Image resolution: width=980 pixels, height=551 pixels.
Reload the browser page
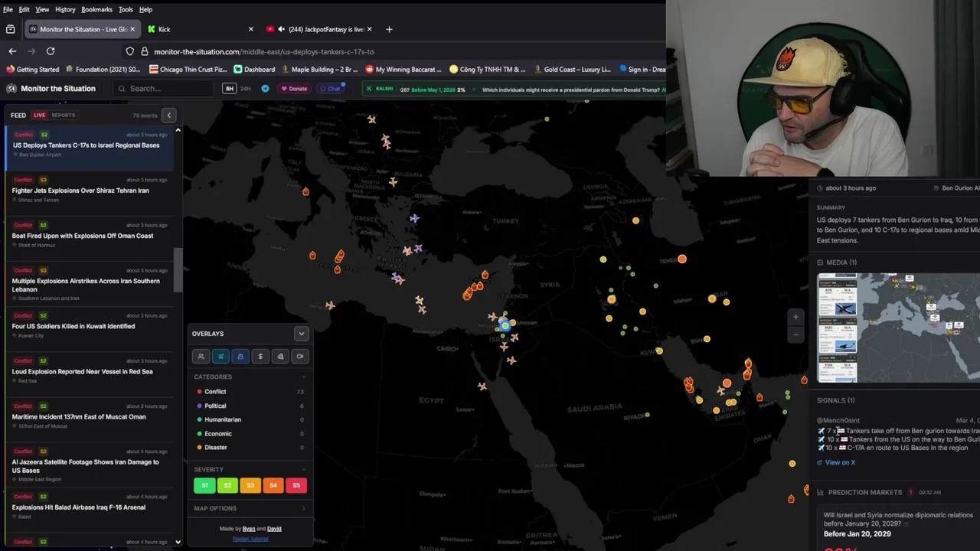pyautogui.click(x=51, y=51)
